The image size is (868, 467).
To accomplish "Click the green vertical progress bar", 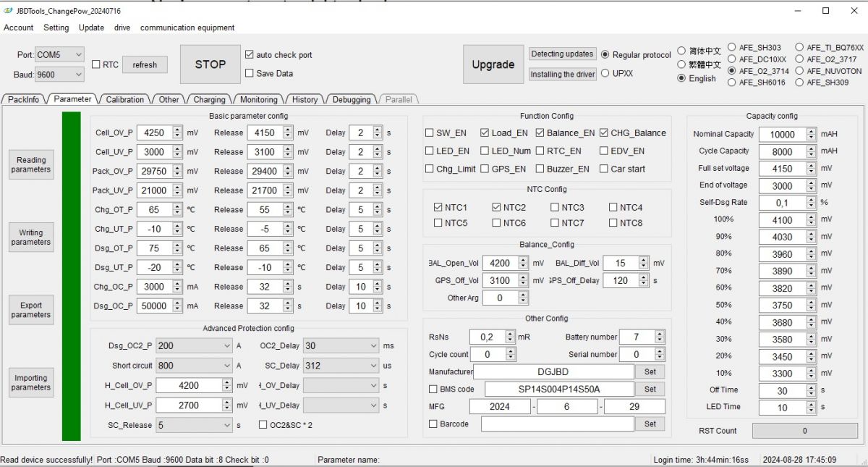I will (72, 276).
